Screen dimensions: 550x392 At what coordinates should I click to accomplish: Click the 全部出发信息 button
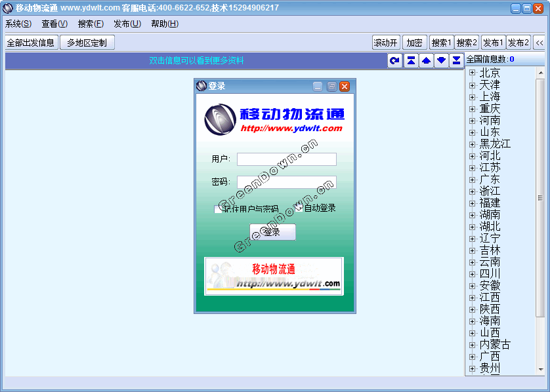pyautogui.click(x=32, y=43)
